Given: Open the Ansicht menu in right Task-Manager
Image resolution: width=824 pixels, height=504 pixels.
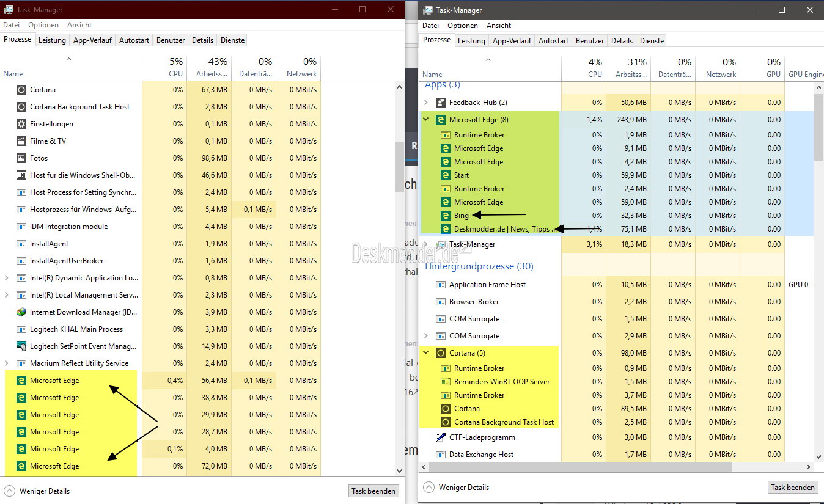Looking at the screenshot, I should coord(499,26).
